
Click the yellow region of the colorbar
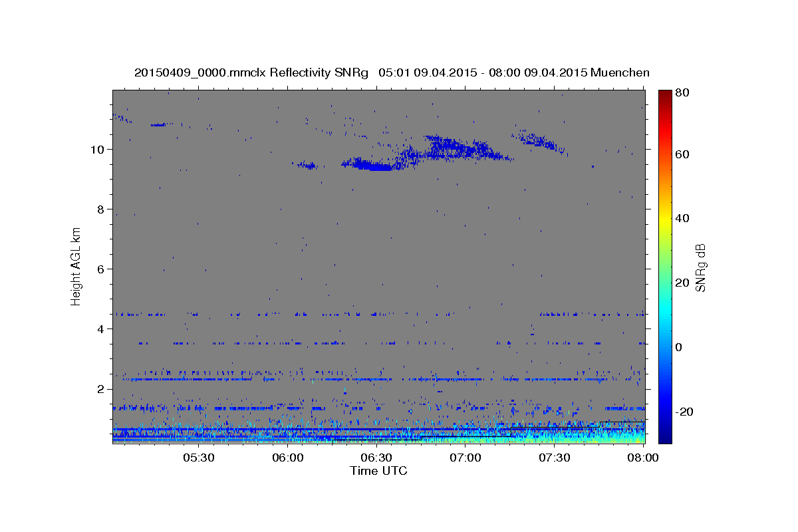(664, 219)
